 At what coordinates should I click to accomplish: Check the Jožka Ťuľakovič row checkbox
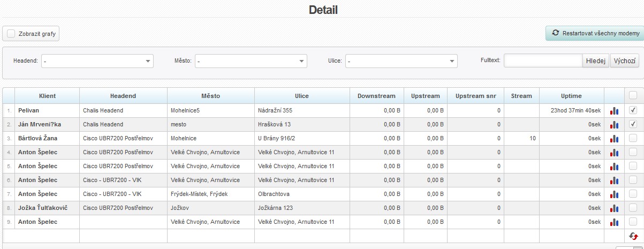(633, 207)
